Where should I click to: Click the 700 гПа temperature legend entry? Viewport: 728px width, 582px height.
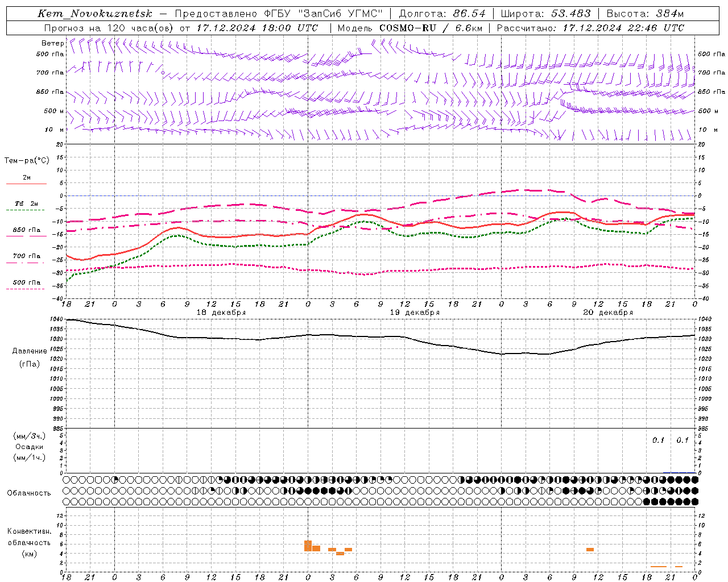(27, 256)
